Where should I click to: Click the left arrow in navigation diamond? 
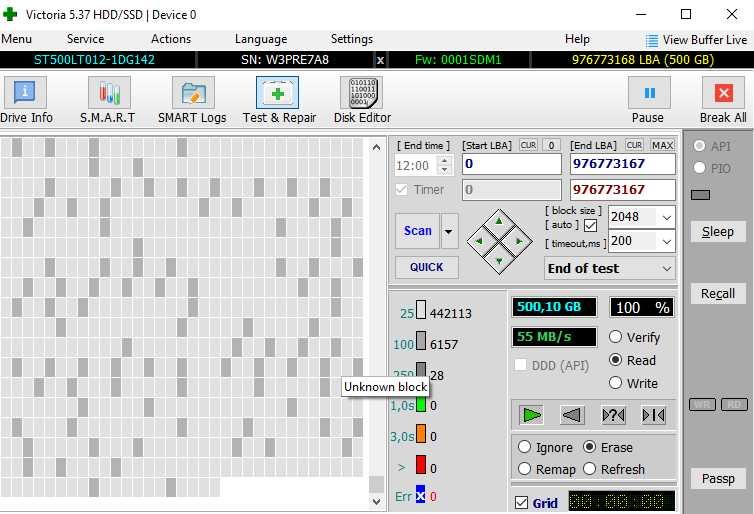coord(479,241)
